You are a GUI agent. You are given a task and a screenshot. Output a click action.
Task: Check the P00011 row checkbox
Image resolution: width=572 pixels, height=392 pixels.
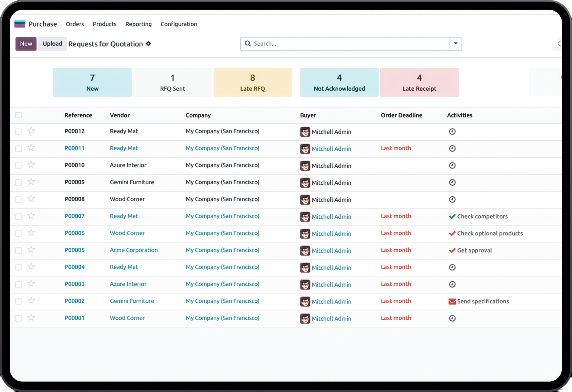[x=18, y=149]
